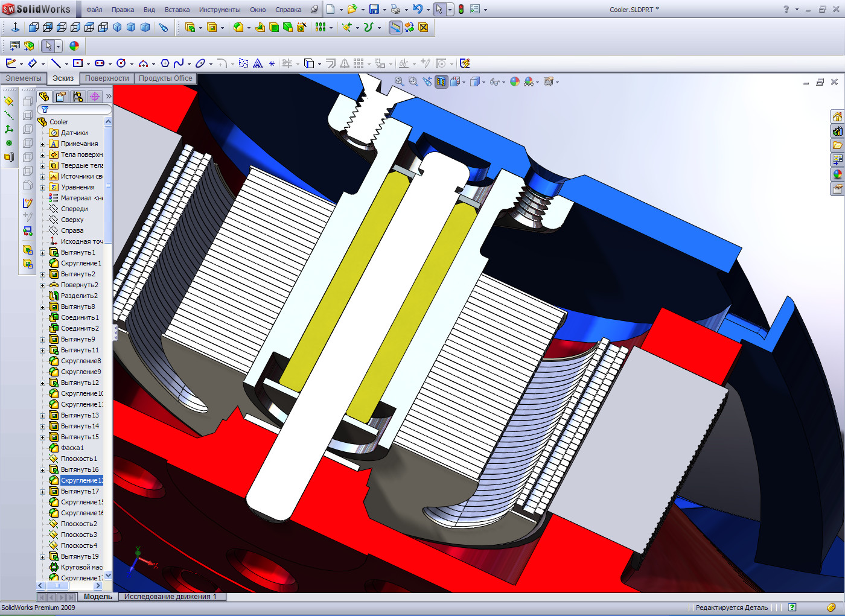Switch to the Элементы tab
Screen dimensions: 845x616
[24, 78]
